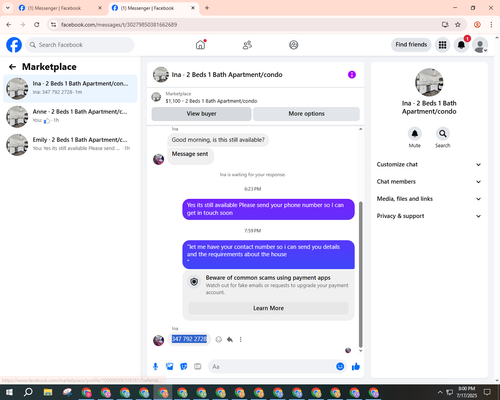The image size is (500, 400).
Task: Open the purple conversation information icon
Action: point(352,75)
